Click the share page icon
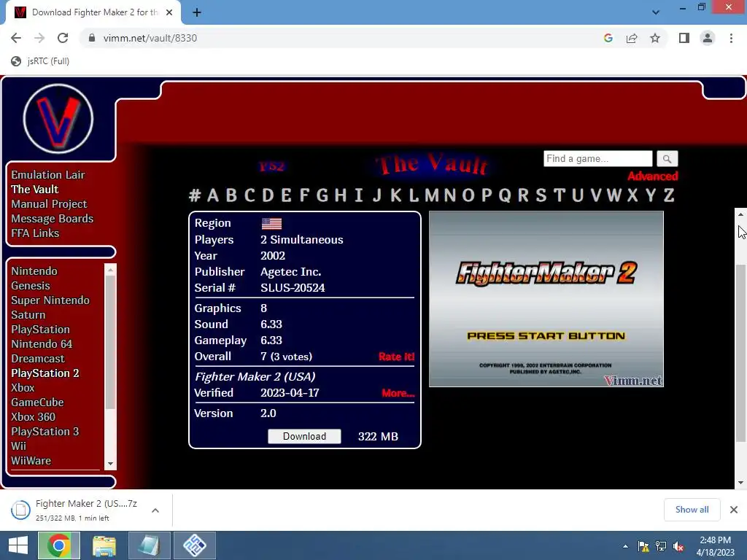 coord(632,38)
